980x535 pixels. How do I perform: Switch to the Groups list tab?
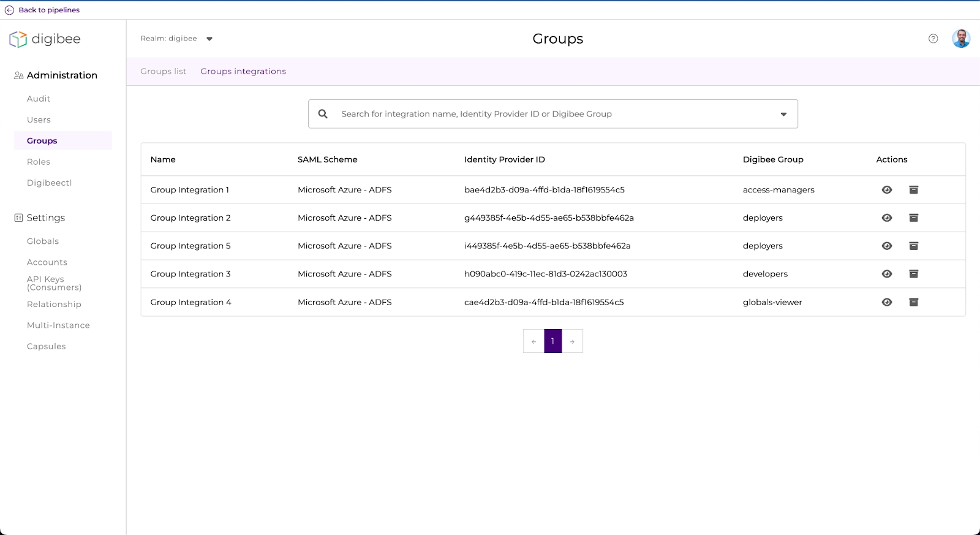pos(163,72)
